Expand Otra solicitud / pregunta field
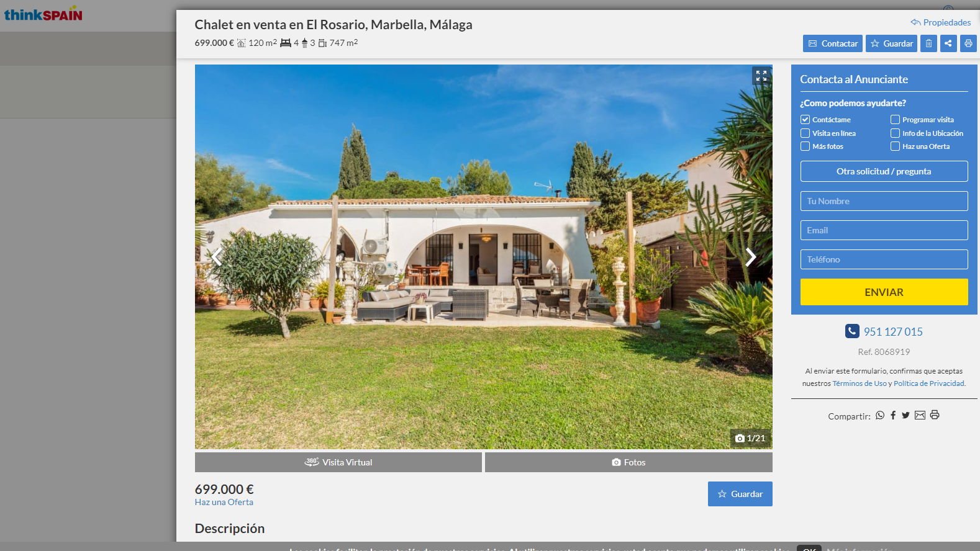 click(x=884, y=171)
